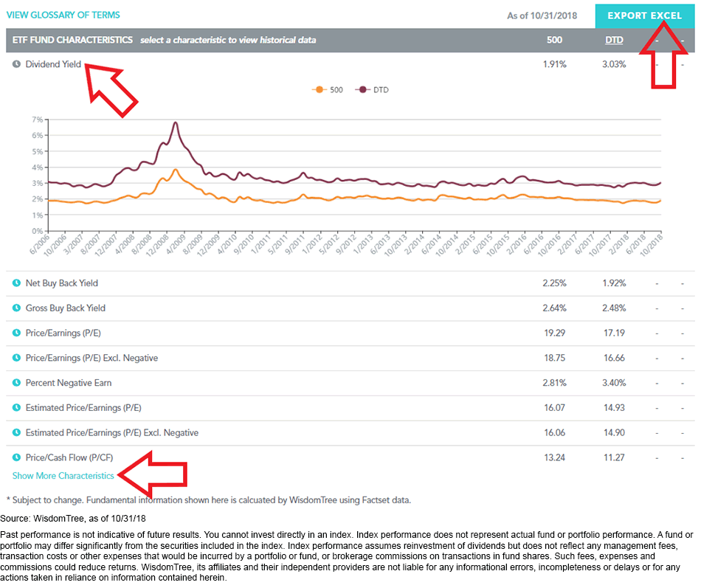Click the 'ETF FUND CHARACTERISTICS' header title
This screenshot has width=701, height=588.
[x=72, y=40]
